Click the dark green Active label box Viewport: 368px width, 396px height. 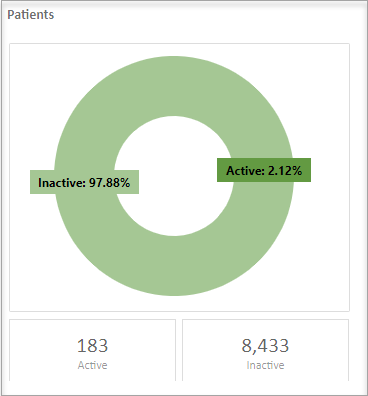tap(264, 170)
